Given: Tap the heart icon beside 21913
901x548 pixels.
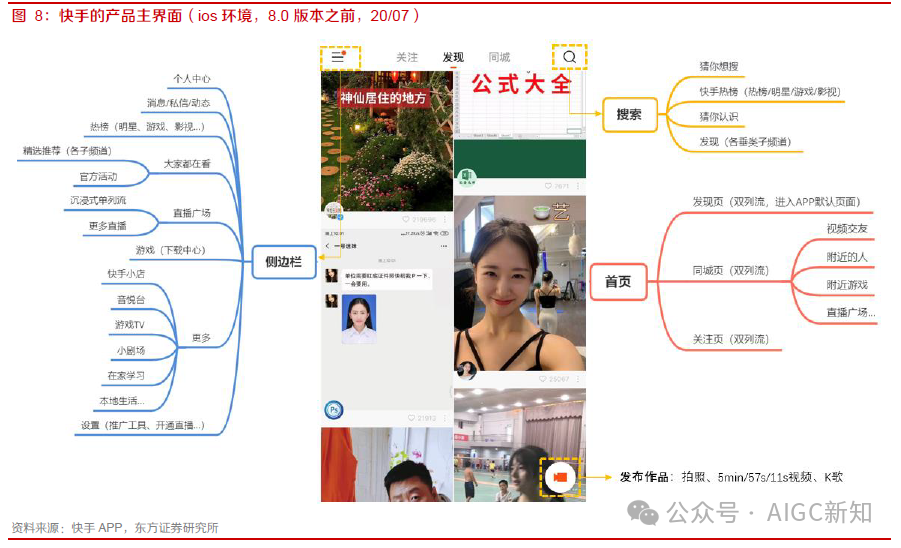Looking at the screenshot, I should [411, 418].
